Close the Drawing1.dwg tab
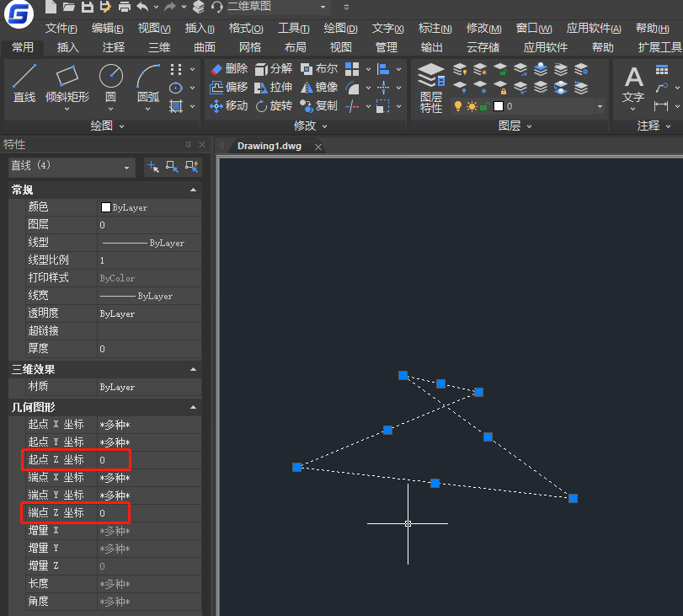 click(x=318, y=147)
